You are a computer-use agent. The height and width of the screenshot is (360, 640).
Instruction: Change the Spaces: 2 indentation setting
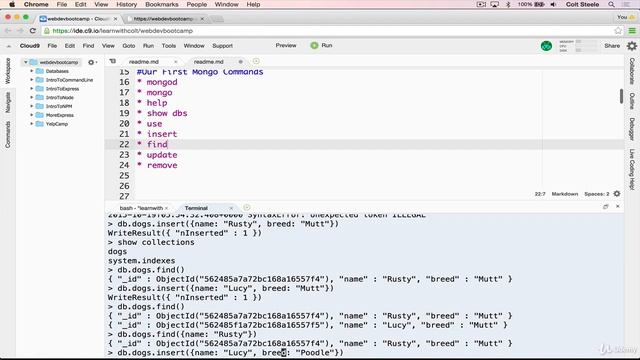(596, 194)
